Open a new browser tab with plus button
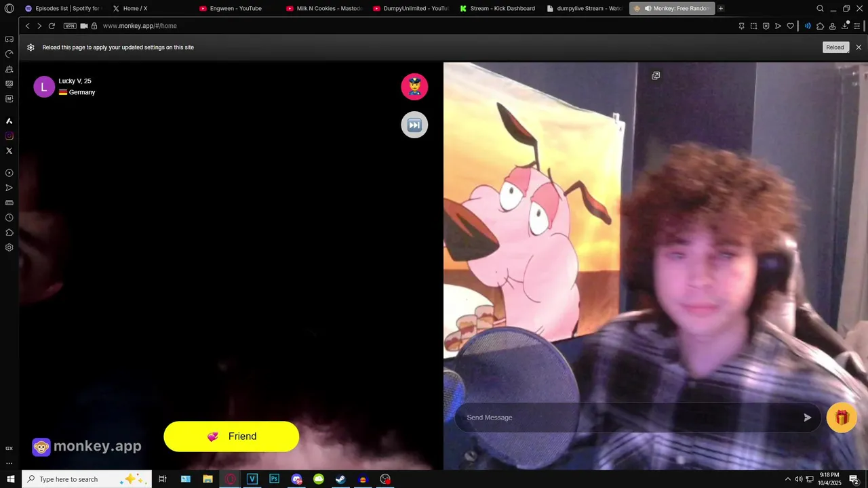Image resolution: width=868 pixels, height=488 pixels. tap(721, 8)
